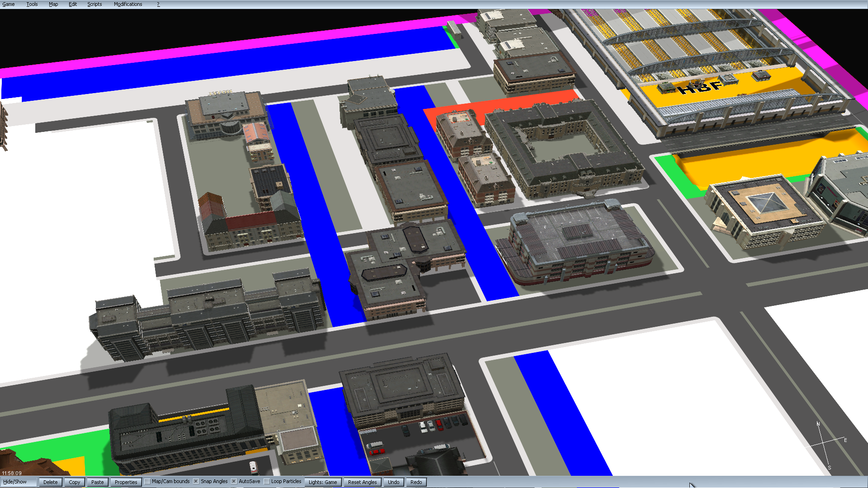Click the Reset Angles button
This screenshot has height=488, width=868.
pos(362,482)
